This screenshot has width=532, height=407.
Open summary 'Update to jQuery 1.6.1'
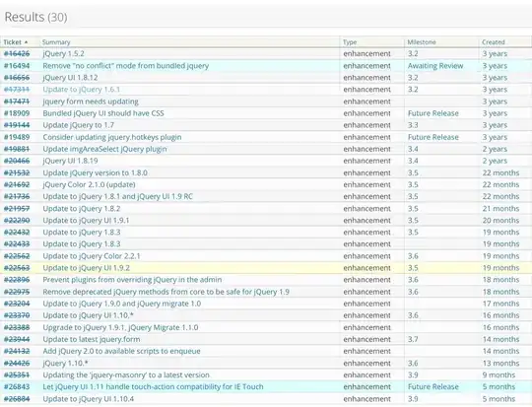[82, 90]
